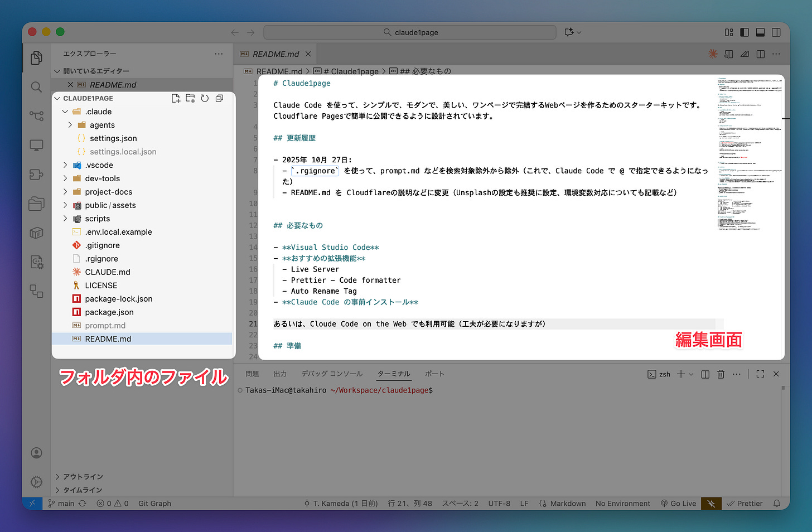Split the terminal panel
The width and height of the screenshot is (812, 532).
tap(705, 374)
